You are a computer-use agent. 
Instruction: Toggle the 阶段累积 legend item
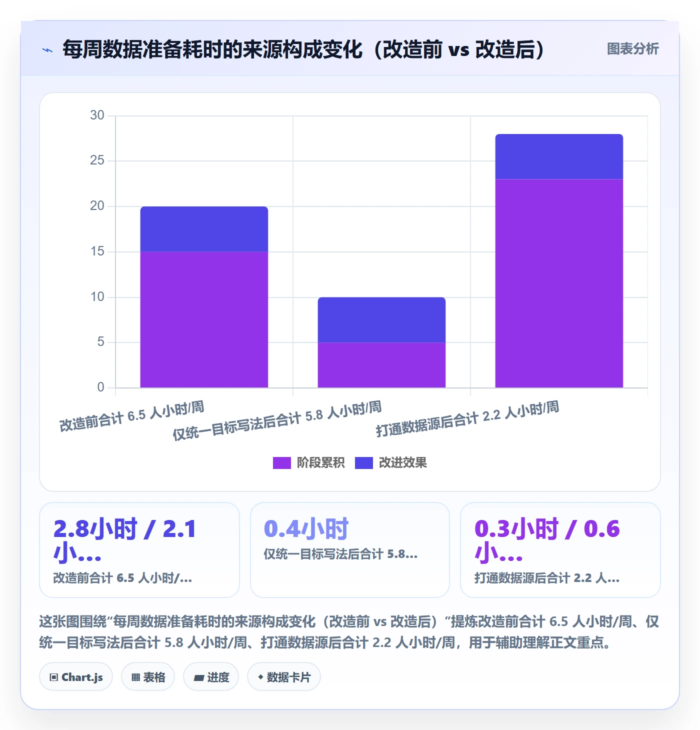tap(308, 462)
